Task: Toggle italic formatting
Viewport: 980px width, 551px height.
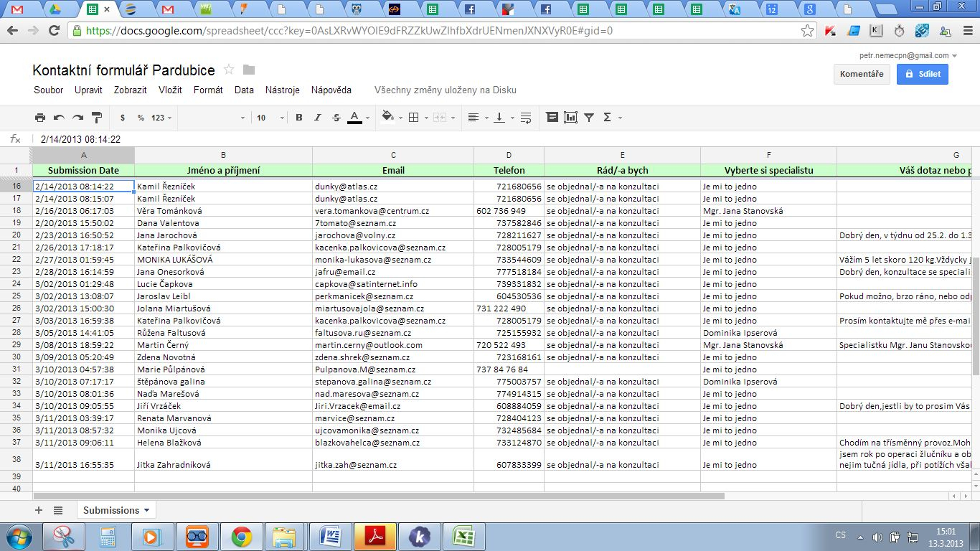Action: (317, 117)
